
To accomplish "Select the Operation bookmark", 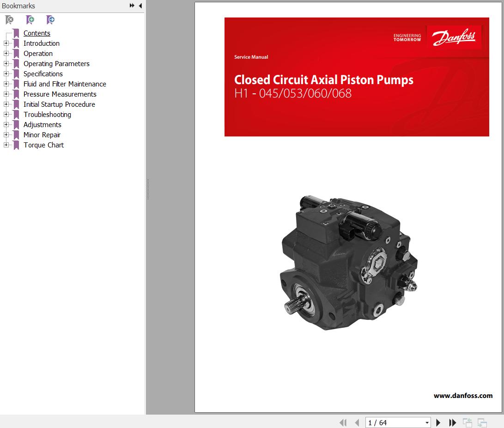I will 38,53.
